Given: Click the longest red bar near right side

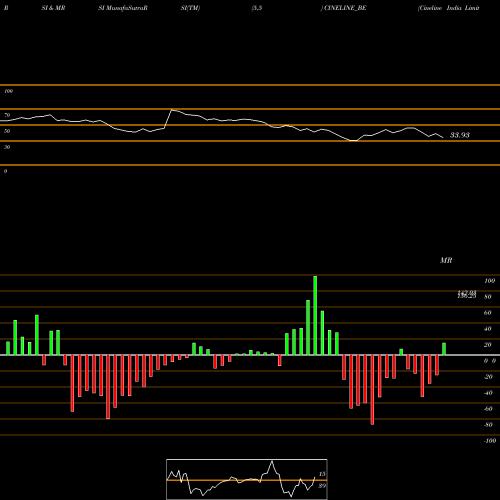Looking at the screenshot, I should pyautogui.click(x=372, y=390).
